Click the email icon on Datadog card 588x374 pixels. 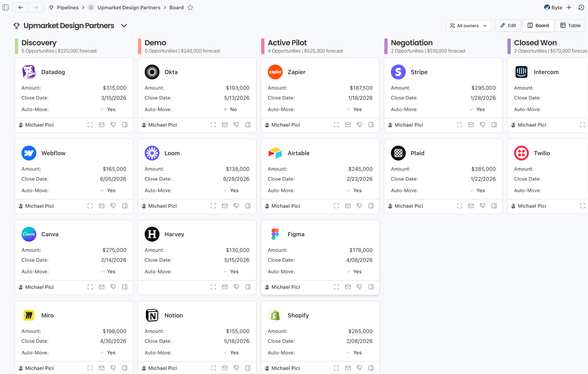pos(102,125)
